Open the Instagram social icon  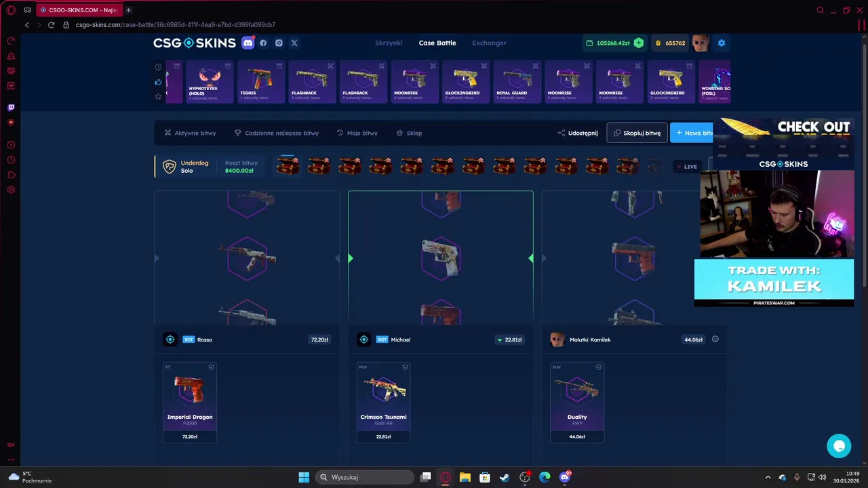click(x=279, y=43)
